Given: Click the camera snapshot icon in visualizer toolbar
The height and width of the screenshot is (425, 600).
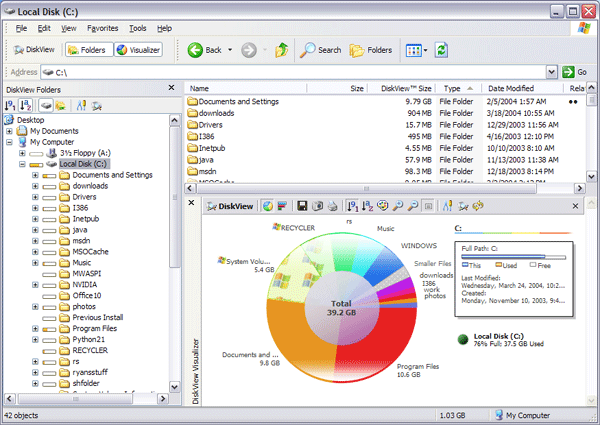Looking at the screenshot, I should pos(317,206).
